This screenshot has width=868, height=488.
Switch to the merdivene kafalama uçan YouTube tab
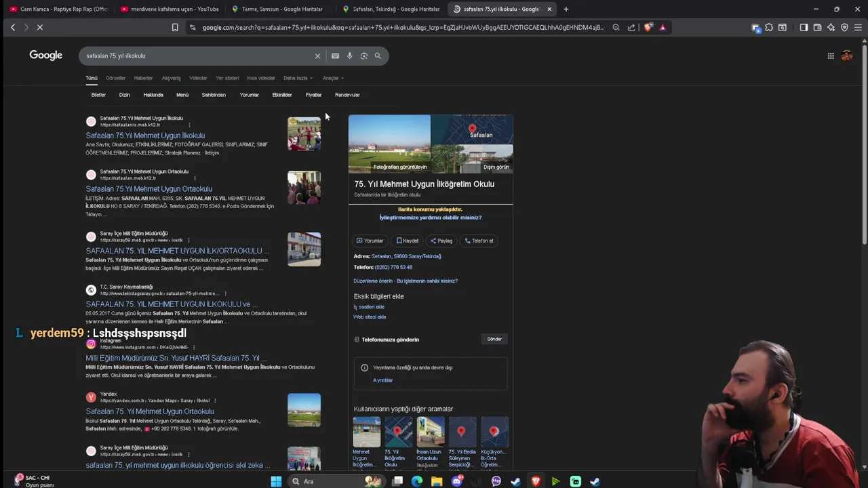[170, 9]
